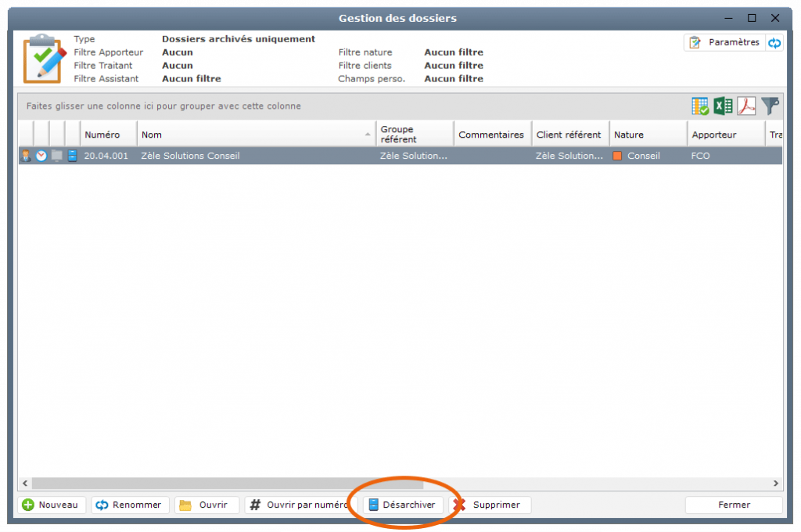
Task: Click the horizontal scrollbar right arrow
Action: point(776,483)
